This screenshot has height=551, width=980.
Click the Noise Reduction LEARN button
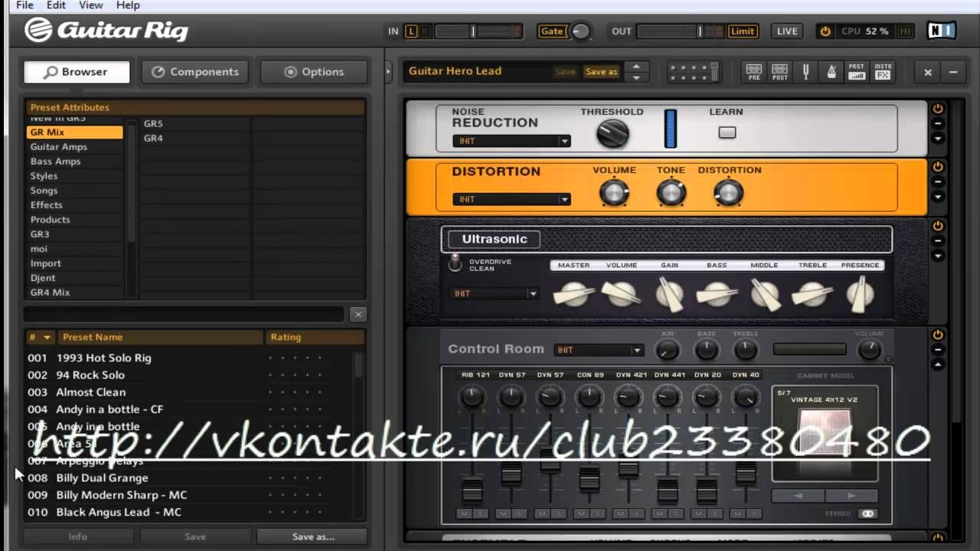pyautogui.click(x=727, y=132)
